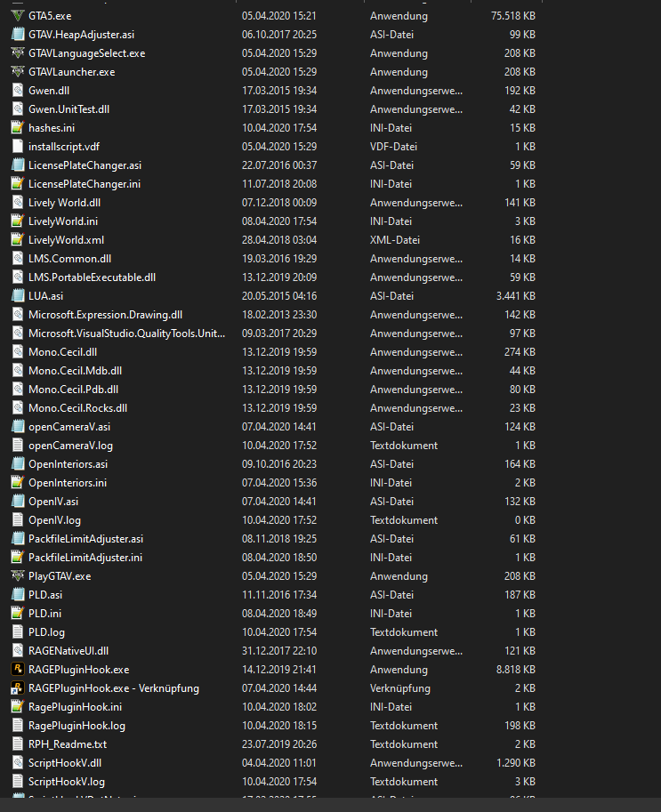661x812 pixels.
Task: Click the date 28.04.2018 03:04
Action: (279, 240)
